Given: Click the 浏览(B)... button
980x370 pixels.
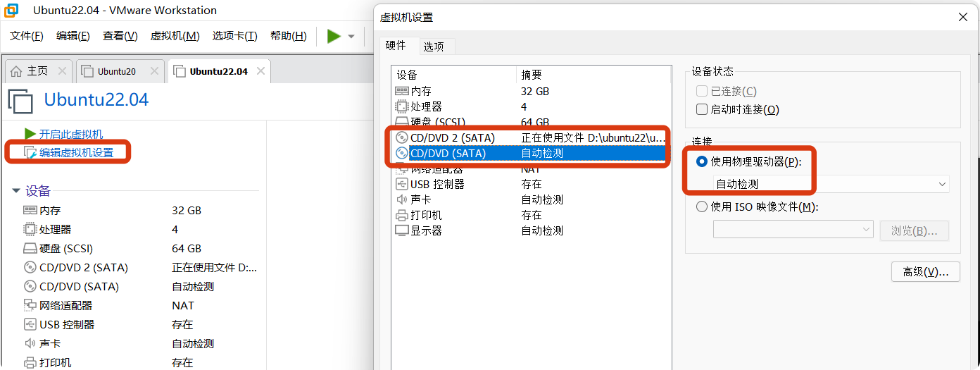Looking at the screenshot, I should tap(915, 230).
